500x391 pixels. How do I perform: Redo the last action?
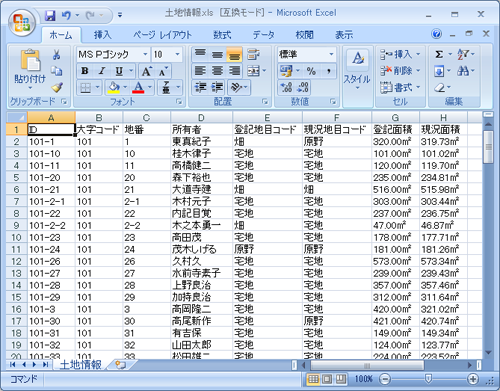pos(90,15)
